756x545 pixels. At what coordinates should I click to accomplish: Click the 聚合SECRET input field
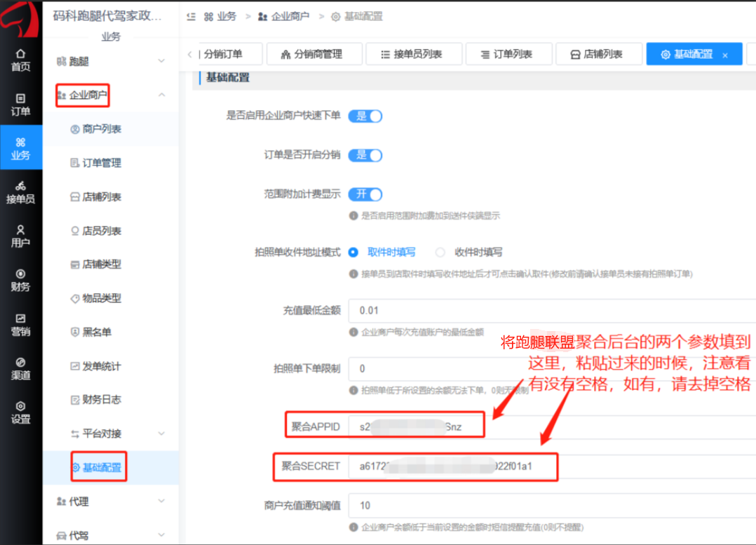552,466
